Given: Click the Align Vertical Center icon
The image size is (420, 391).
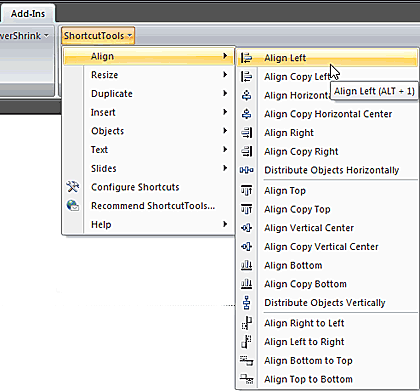Looking at the screenshot, I should [x=247, y=228].
